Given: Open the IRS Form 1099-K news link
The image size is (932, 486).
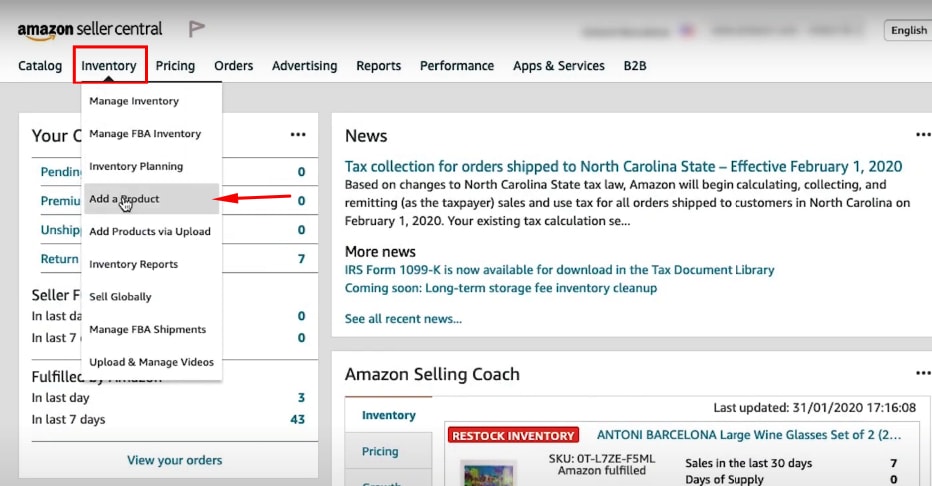Looking at the screenshot, I should (x=559, y=270).
